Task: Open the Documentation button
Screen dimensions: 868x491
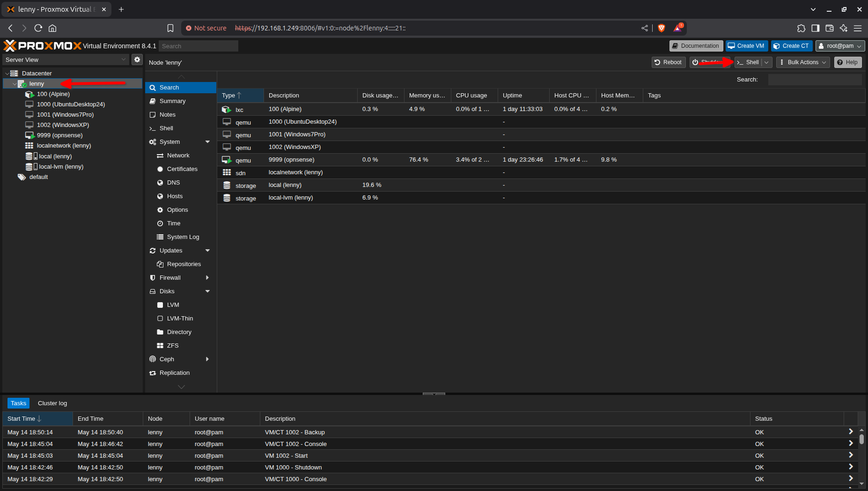Action: coord(696,46)
